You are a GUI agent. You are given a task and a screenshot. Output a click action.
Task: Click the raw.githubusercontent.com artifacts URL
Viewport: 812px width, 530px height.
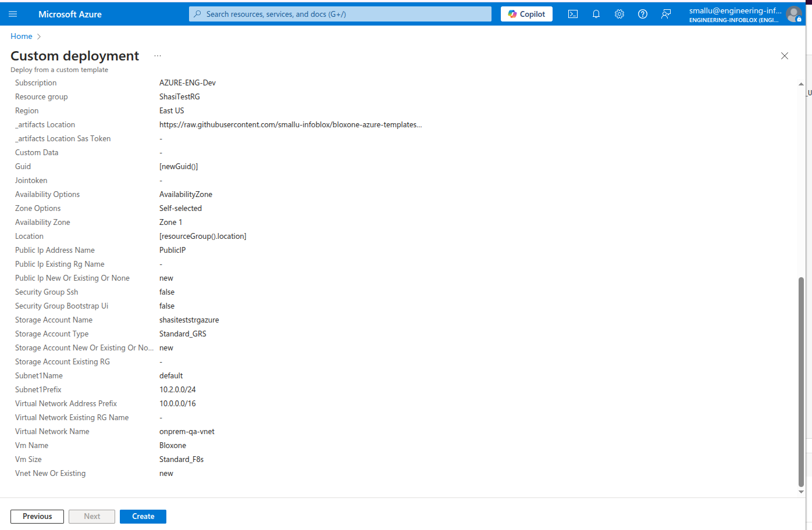[x=291, y=124]
